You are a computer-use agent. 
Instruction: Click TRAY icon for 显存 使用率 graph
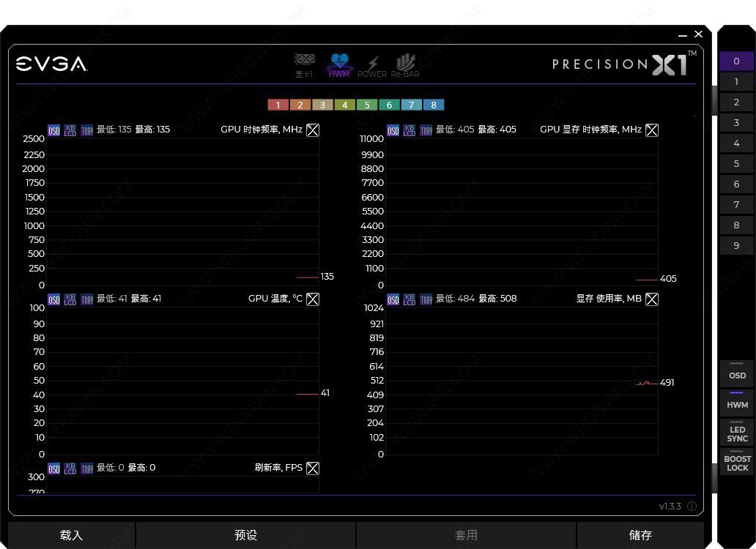[x=426, y=299]
